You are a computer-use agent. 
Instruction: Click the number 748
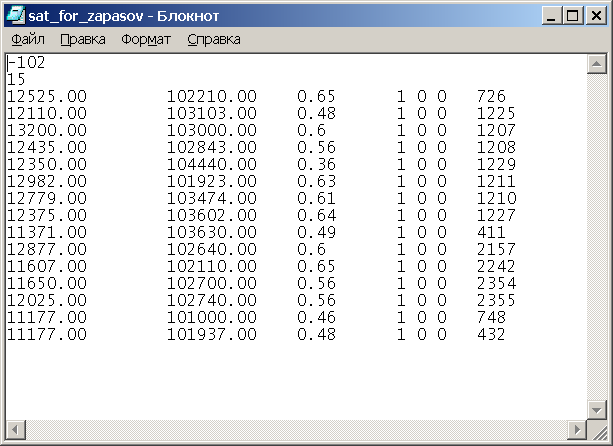pos(491,317)
